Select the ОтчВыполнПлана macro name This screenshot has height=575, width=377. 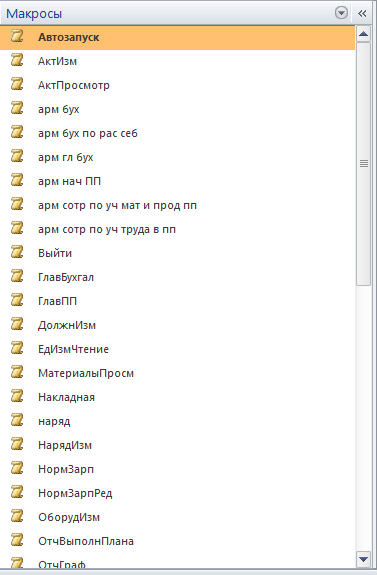tap(86, 541)
